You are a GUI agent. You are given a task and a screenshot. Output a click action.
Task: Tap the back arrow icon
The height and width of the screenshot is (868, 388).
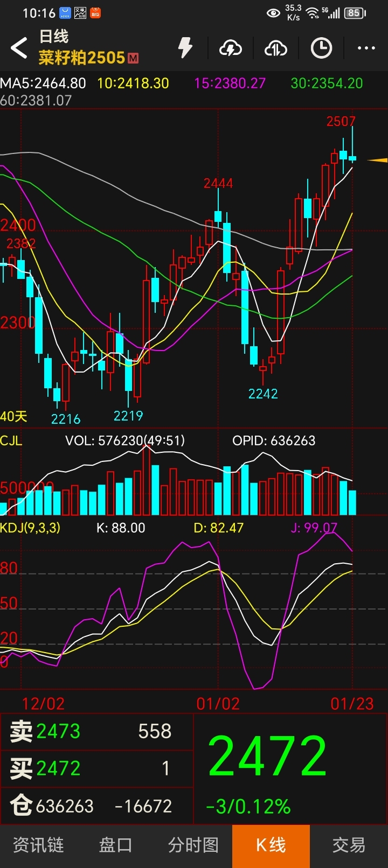click(x=19, y=48)
